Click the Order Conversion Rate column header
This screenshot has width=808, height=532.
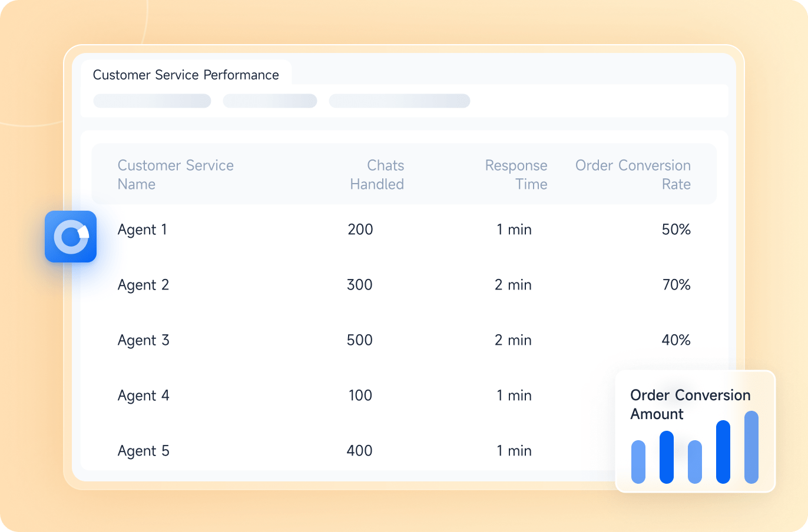[633, 175]
